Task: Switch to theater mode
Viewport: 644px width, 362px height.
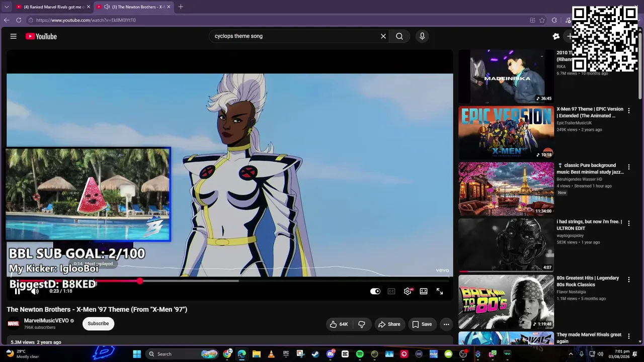Action: pyautogui.click(x=424, y=291)
